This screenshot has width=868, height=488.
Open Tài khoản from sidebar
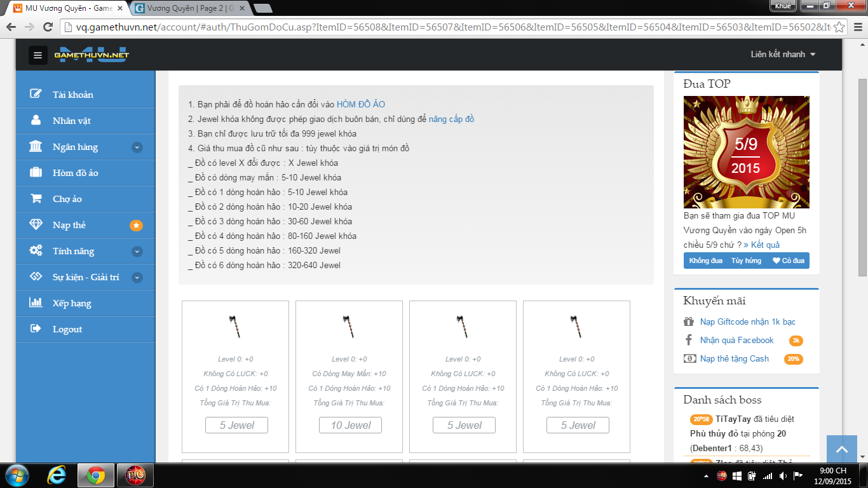(x=72, y=95)
